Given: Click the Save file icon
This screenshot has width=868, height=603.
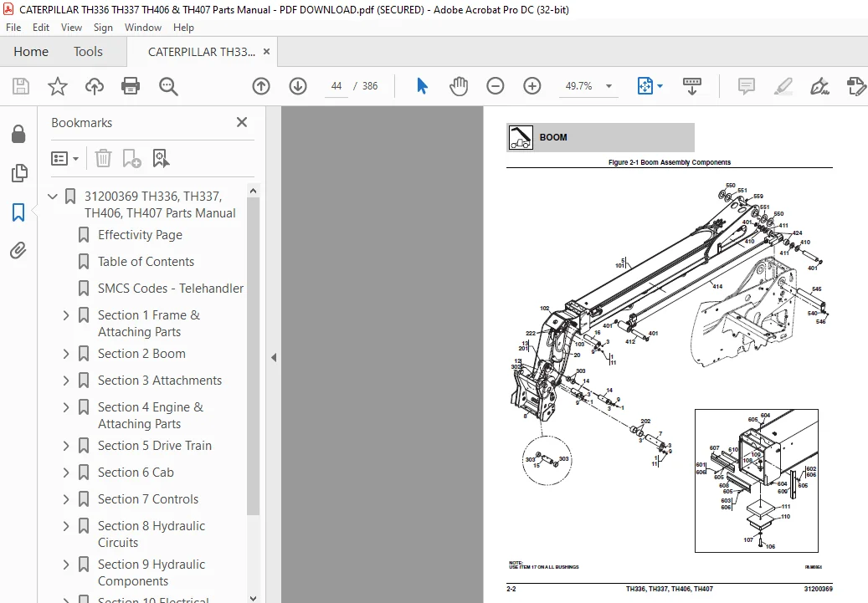Looking at the screenshot, I should [20, 86].
